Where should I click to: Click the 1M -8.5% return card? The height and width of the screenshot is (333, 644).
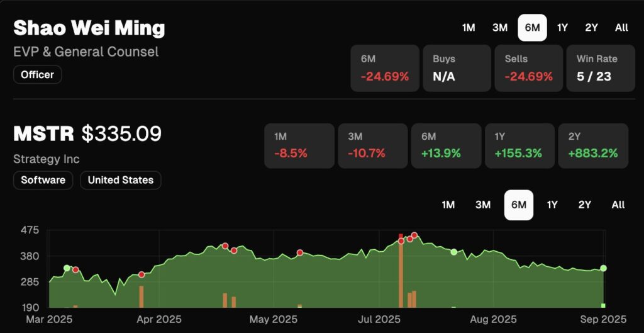pyautogui.click(x=299, y=145)
